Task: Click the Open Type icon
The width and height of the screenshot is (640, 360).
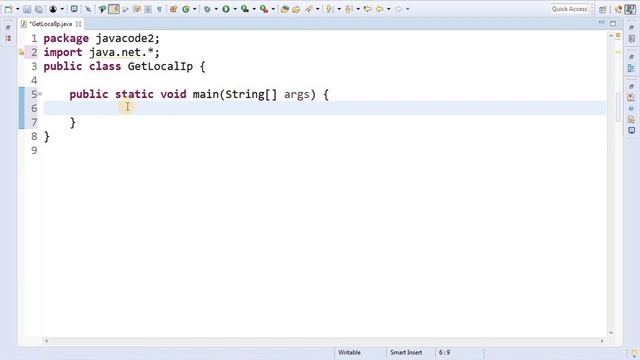Action: tap(285, 9)
